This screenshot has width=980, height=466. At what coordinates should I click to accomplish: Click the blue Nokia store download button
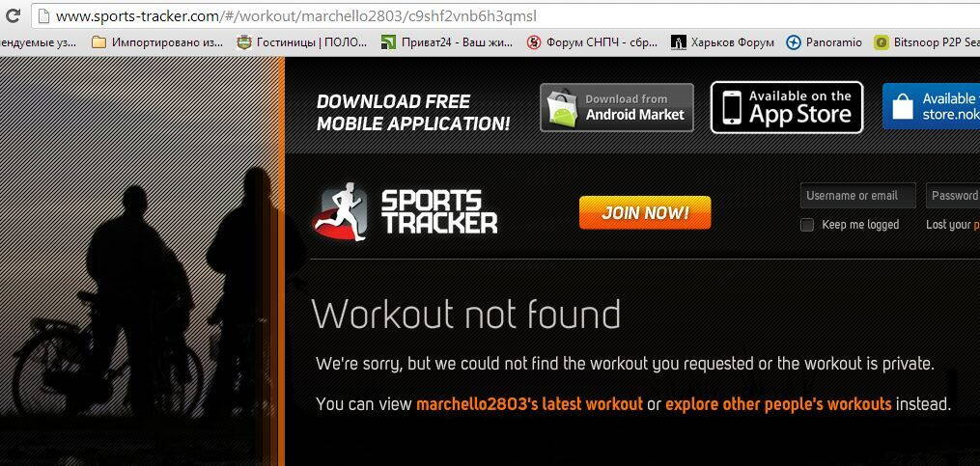(x=932, y=106)
